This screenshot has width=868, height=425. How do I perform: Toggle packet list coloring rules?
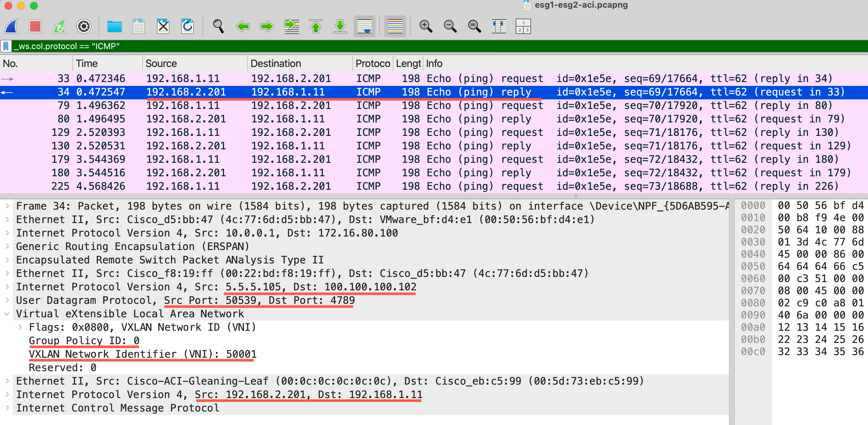click(395, 26)
